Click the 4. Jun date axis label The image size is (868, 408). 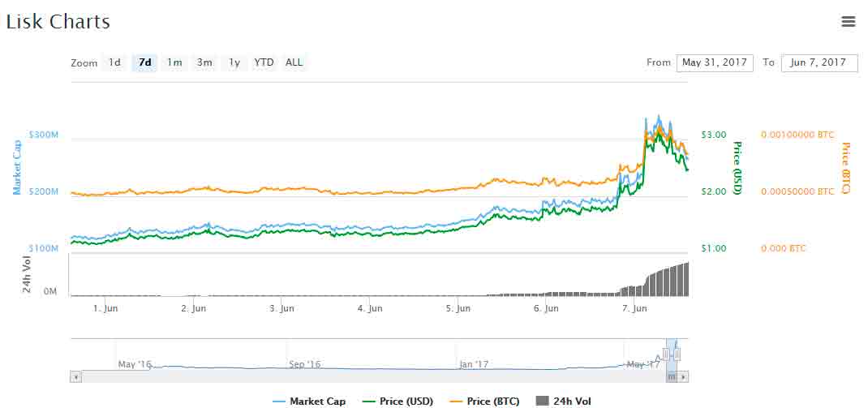[x=369, y=309]
